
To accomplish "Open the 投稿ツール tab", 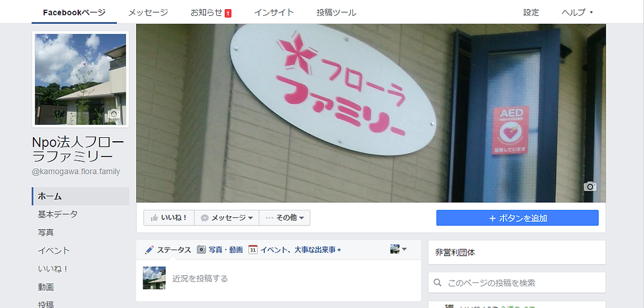I will click(x=336, y=12).
